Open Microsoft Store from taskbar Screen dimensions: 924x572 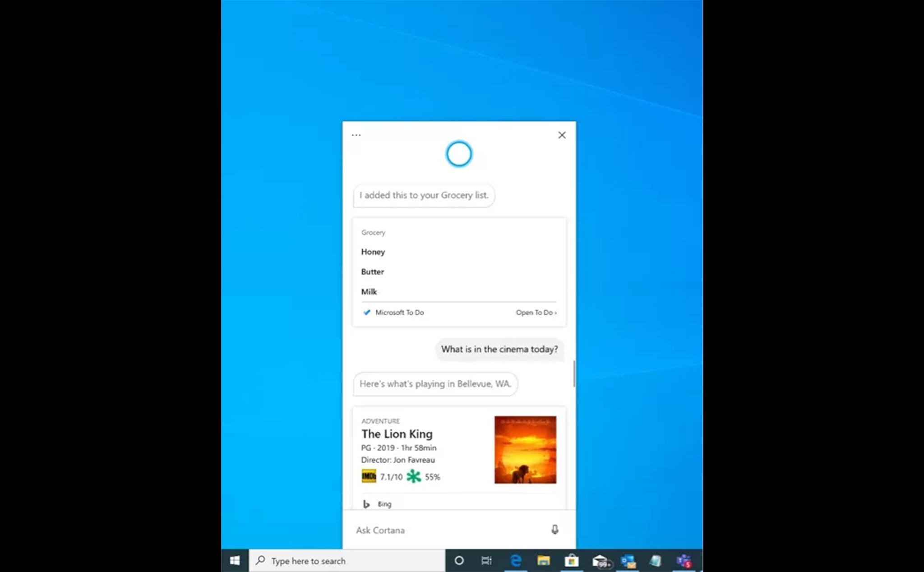click(571, 561)
